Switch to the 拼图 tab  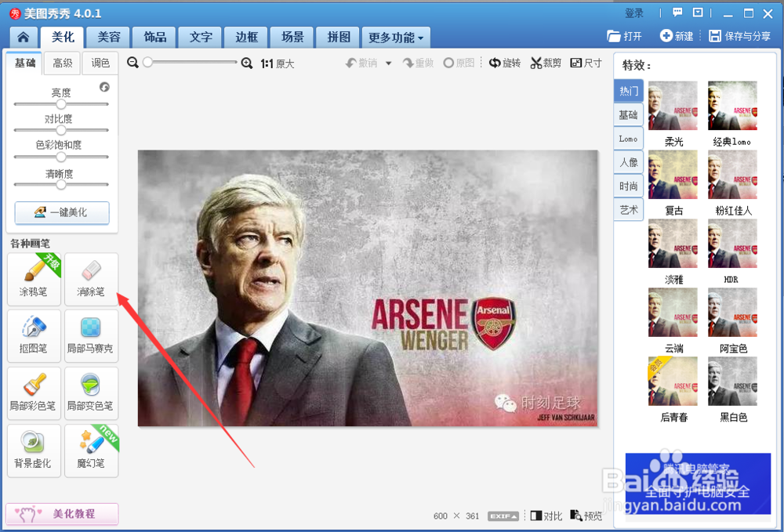[x=339, y=38]
